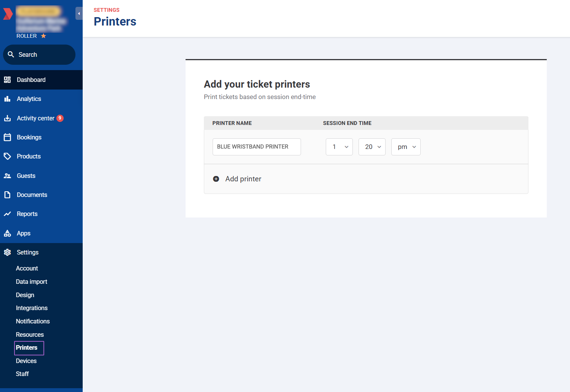Click the Dashboard grid icon
This screenshot has height=392, width=570.
(x=7, y=80)
